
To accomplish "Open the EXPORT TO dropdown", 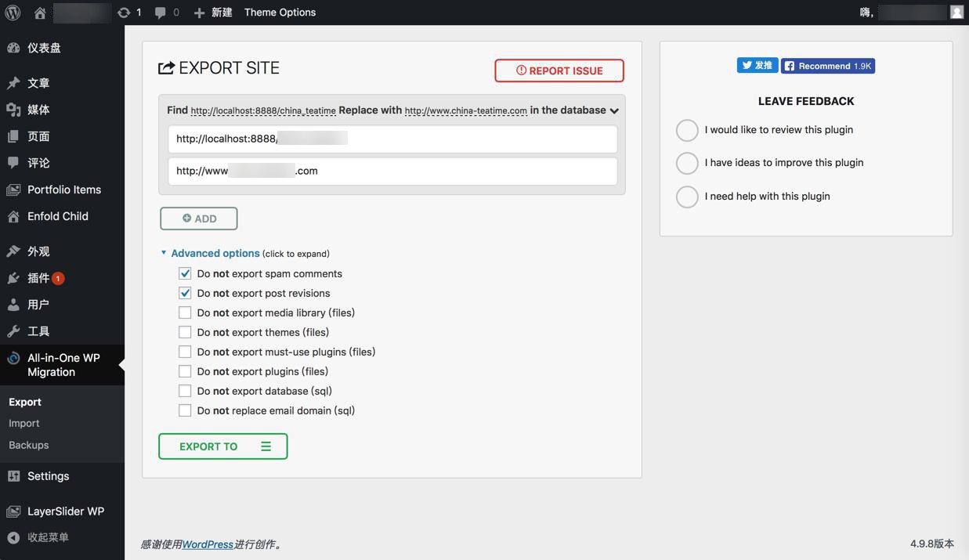I will (x=223, y=446).
